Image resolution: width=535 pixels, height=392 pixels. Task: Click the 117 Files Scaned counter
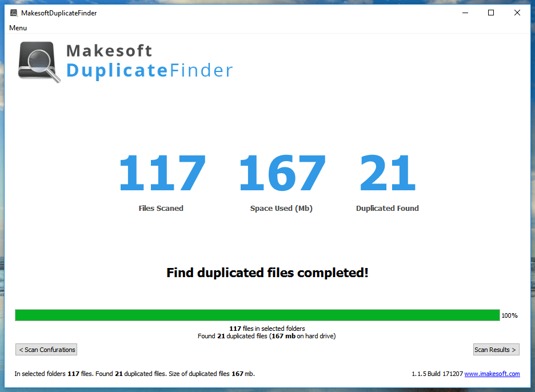[162, 171]
